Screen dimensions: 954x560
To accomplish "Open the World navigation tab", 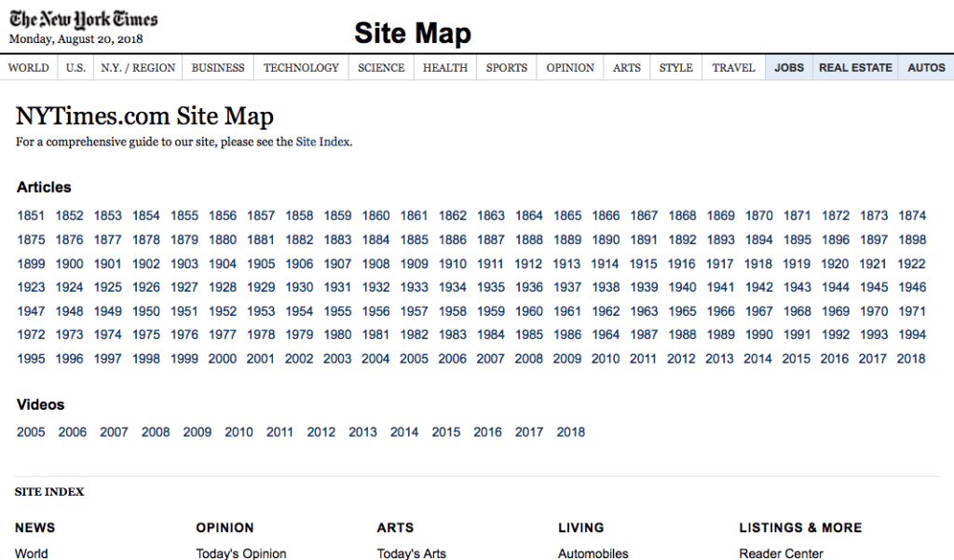I will pyautogui.click(x=29, y=68).
